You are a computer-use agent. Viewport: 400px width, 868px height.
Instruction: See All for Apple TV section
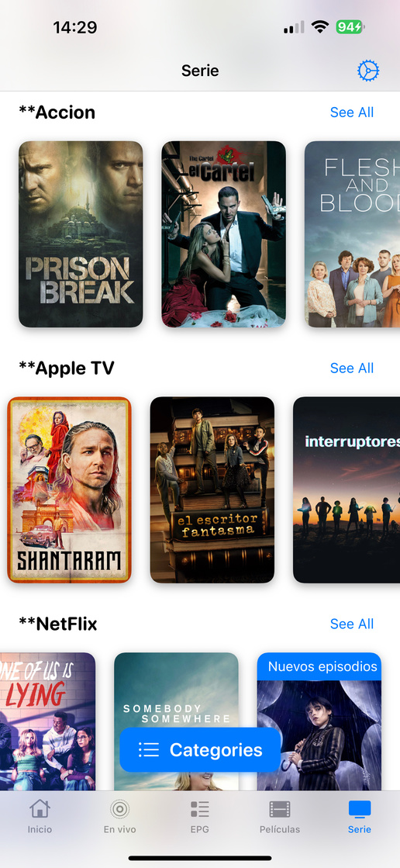352,368
